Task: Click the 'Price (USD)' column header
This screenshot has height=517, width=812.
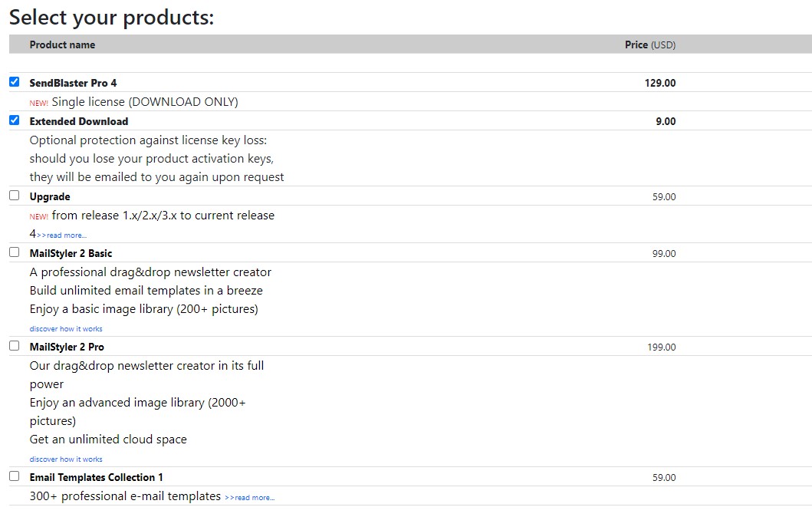Action: point(650,44)
